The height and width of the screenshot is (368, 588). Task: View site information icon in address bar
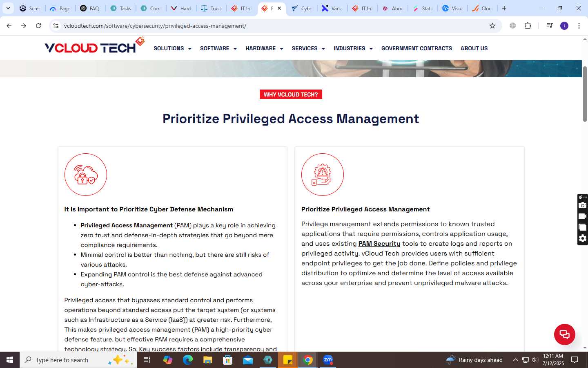tap(56, 26)
